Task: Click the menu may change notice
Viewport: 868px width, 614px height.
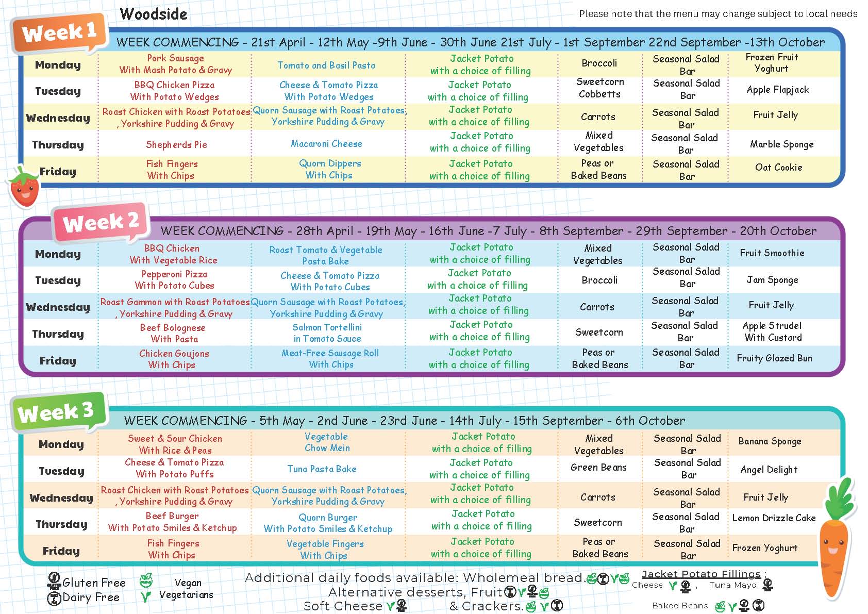Action: pyautogui.click(x=718, y=14)
